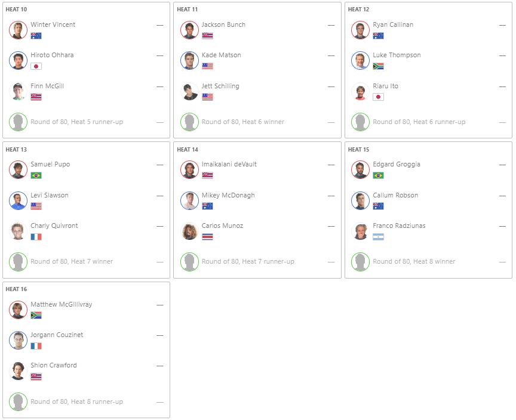Viewport: 516px width, 420px height.
Task: Click the Heat 15 header label
Action: point(358,149)
